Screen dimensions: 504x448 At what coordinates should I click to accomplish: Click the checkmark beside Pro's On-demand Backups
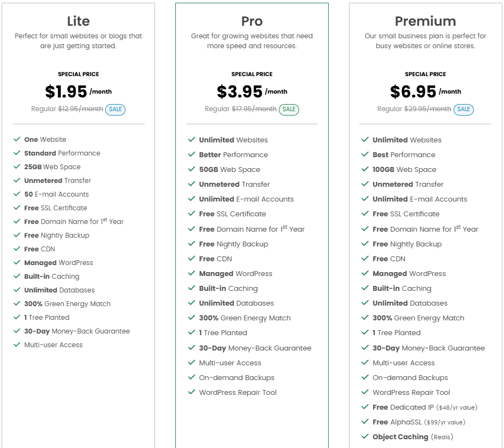pos(192,377)
